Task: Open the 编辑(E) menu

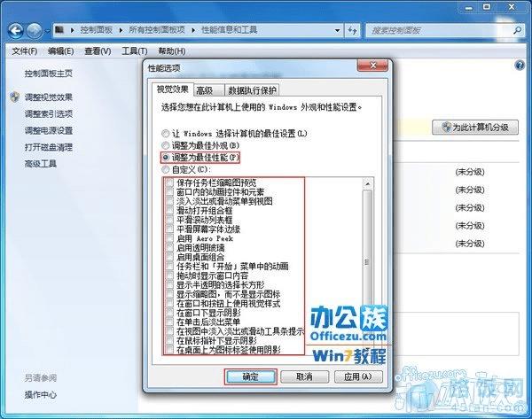Action: 60,51
